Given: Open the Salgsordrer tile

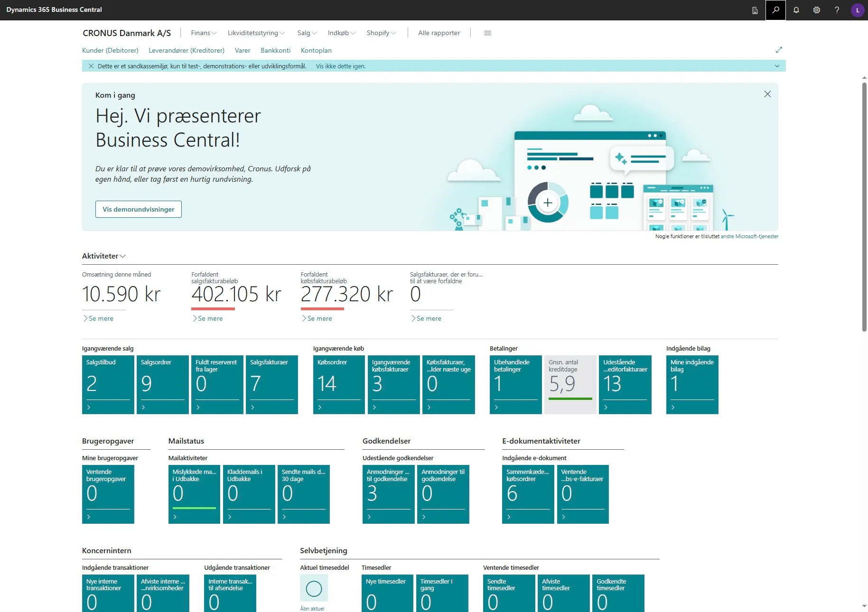Looking at the screenshot, I should (163, 385).
